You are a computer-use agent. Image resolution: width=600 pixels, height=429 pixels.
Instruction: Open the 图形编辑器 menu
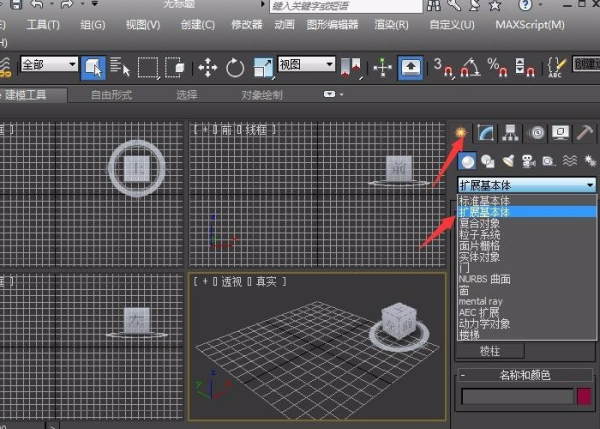(x=332, y=25)
